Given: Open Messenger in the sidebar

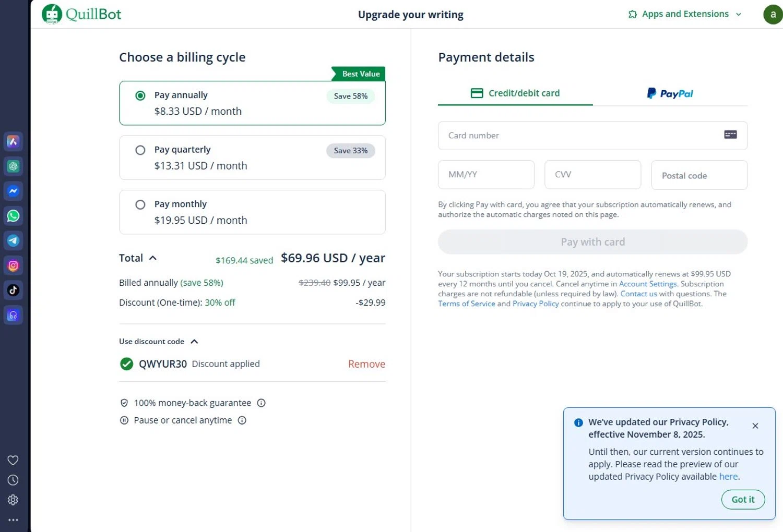Looking at the screenshot, I should point(13,191).
